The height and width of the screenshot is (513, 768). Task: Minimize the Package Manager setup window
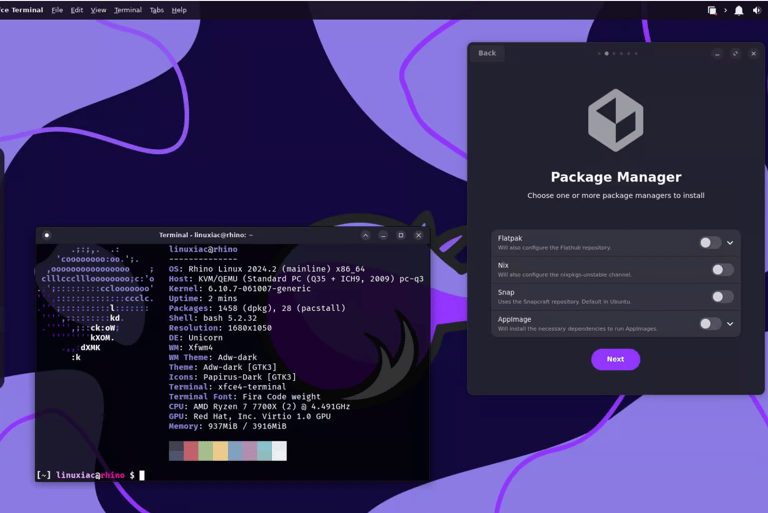(718, 53)
